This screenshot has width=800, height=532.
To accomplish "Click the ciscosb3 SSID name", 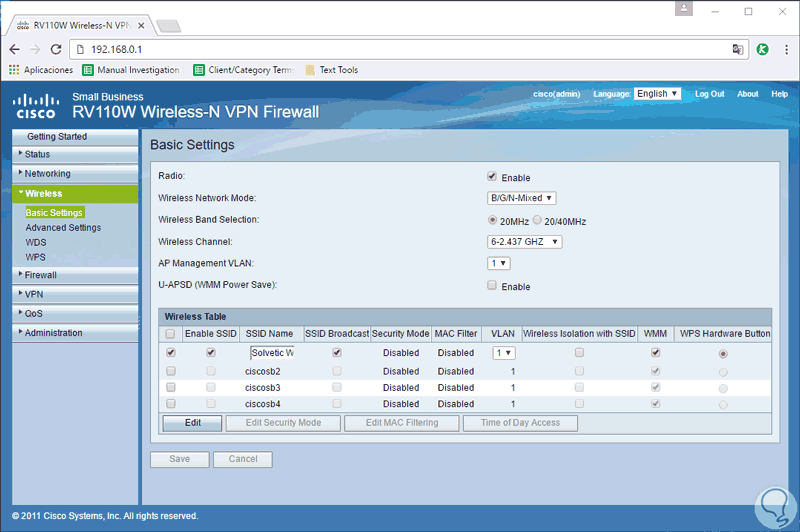I will click(x=263, y=388).
